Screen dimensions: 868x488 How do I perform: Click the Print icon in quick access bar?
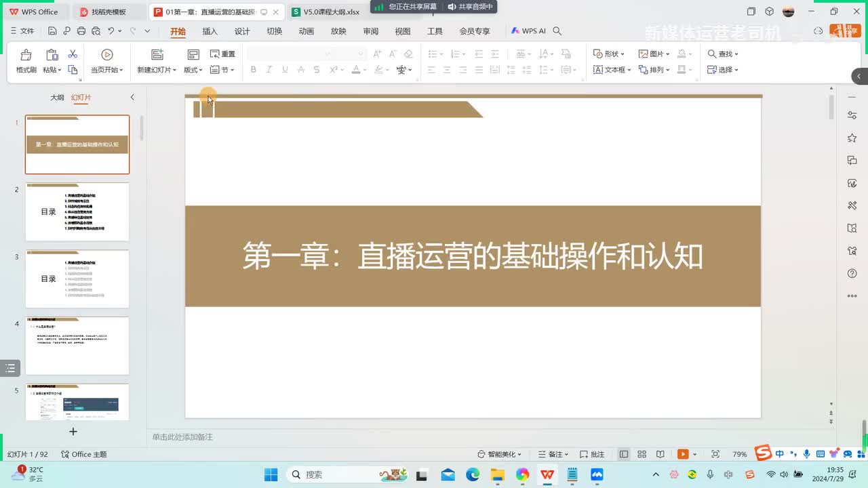coord(81,31)
